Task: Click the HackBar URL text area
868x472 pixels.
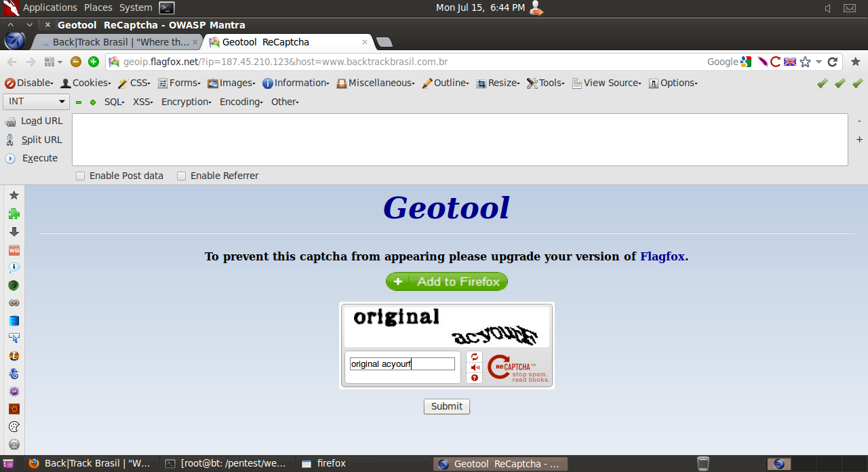Action: tap(460, 140)
